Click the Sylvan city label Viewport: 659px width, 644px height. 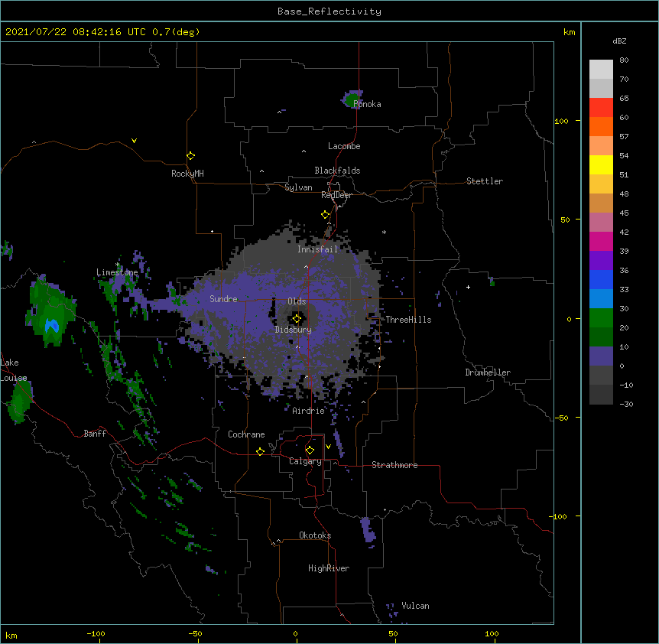[298, 187]
